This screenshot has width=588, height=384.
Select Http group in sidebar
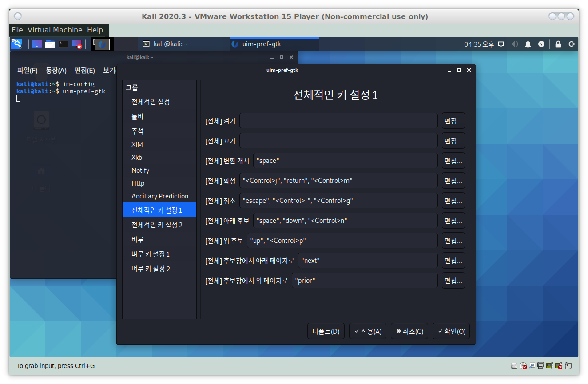(x=159, y=183)
